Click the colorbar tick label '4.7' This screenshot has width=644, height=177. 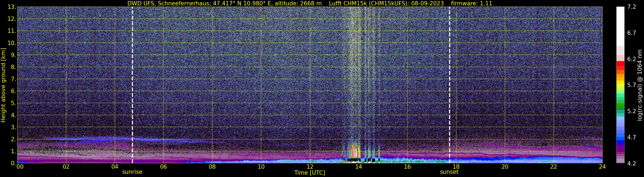pyautogui.click(x=632, y=137)
